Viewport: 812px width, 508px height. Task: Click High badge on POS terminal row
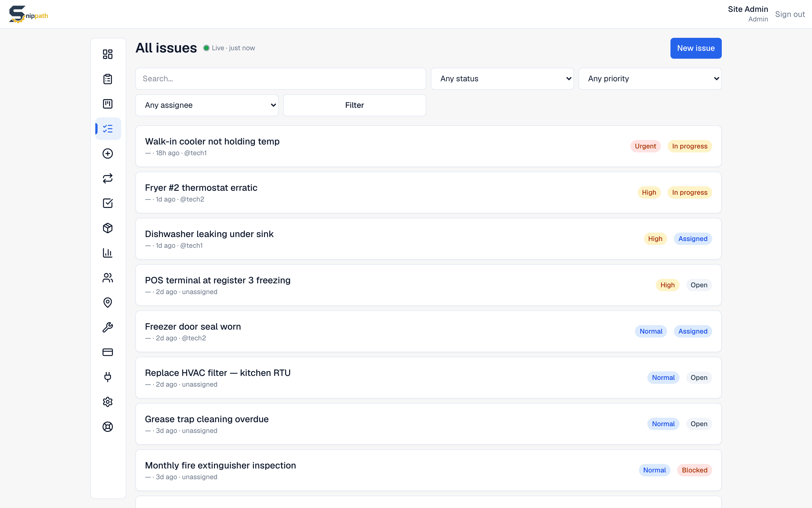point(667,285)
